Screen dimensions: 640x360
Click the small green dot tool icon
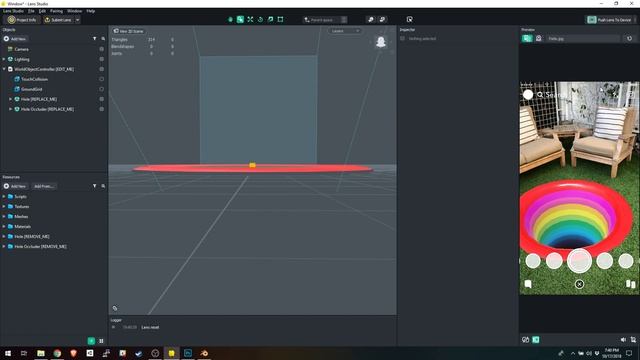click(230, 20)
